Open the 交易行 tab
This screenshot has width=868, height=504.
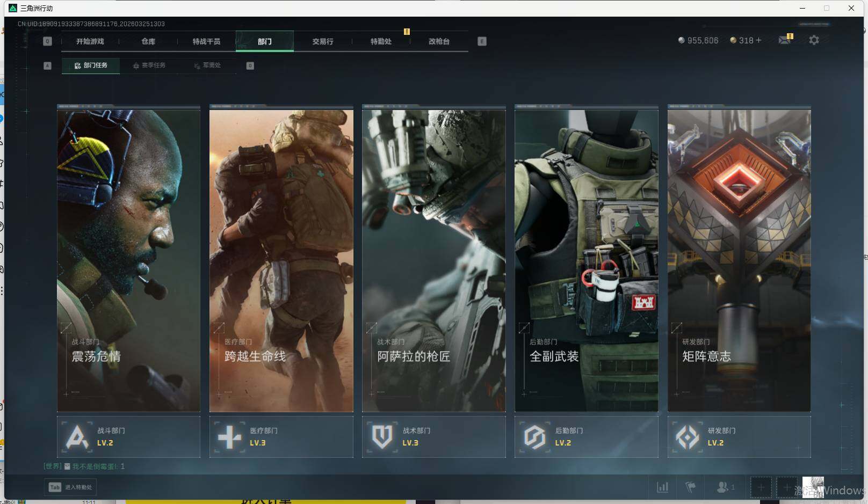(x=323, y=41)
